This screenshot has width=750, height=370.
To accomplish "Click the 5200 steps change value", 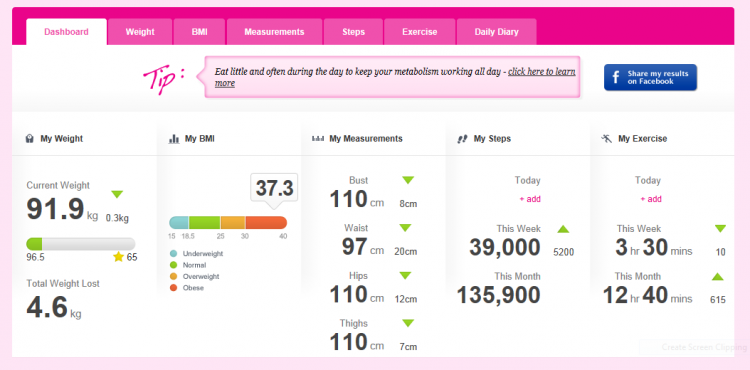I will [x=563, y=252].
